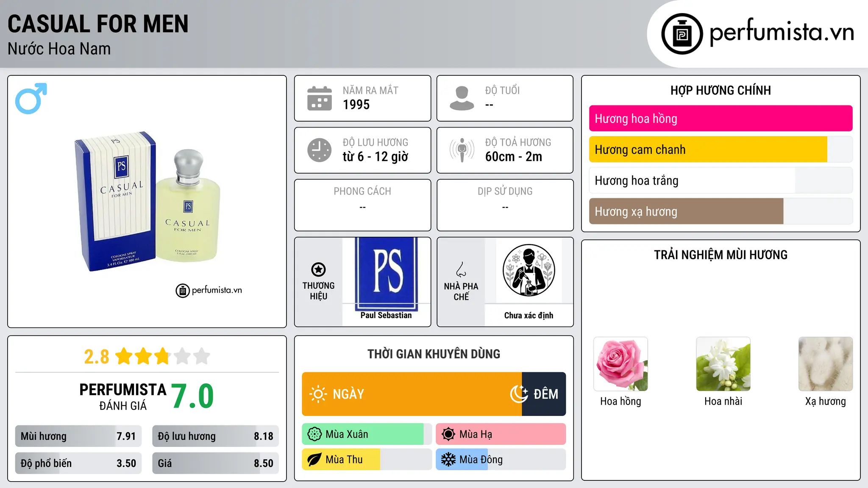Click the Độ phổ biến score 3.50
Viewport: 868px width, 488px height.
126,463
